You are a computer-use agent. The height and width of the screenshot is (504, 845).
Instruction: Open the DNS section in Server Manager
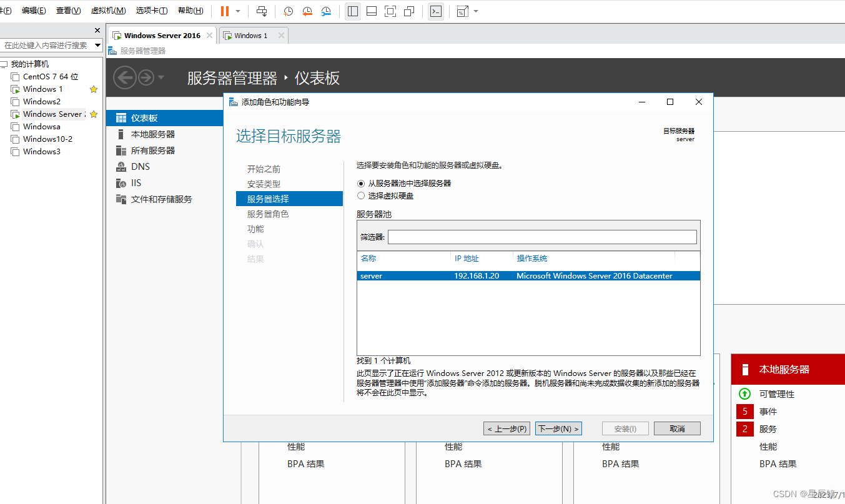tap(141, 167)
